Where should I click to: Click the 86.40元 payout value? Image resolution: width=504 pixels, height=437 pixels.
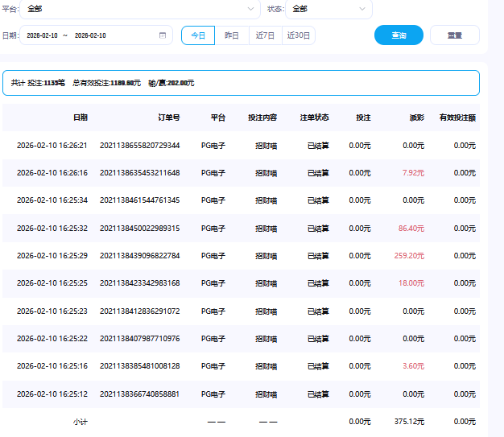pyautogui.click(x=411, y=229)
